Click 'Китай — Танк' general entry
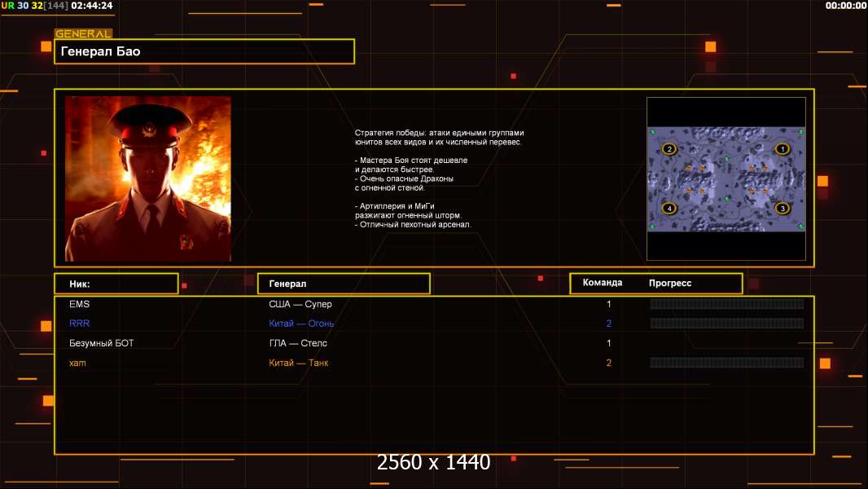This screenshot has width=868, height=489. (298, 363)
